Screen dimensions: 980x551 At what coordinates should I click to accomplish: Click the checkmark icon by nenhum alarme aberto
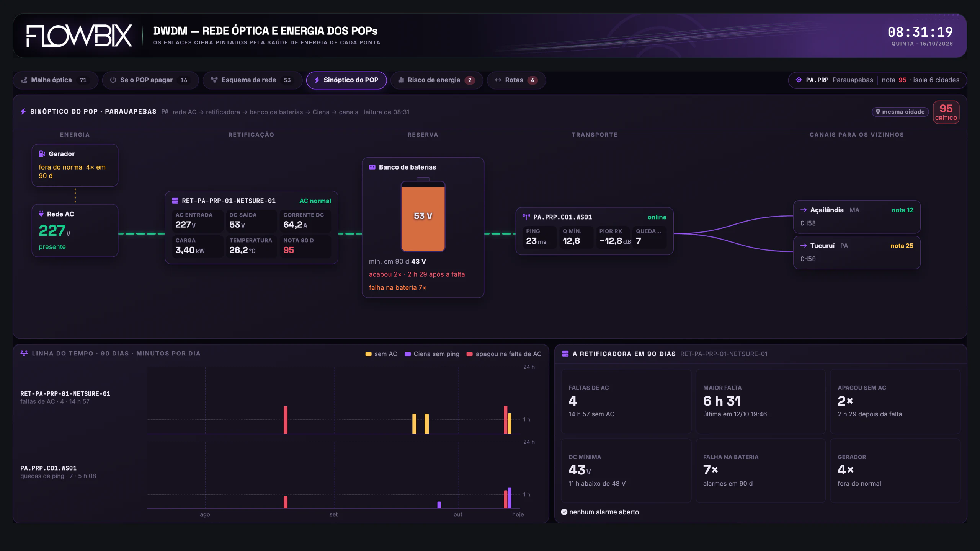(x=564, y=512)
